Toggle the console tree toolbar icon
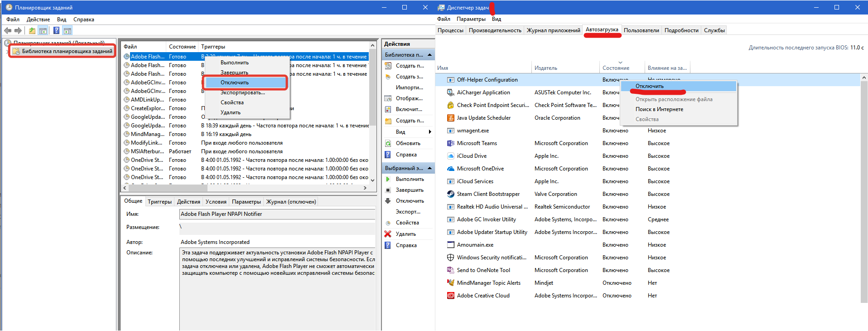Viewport: 868px width, 331px height. 43,30
